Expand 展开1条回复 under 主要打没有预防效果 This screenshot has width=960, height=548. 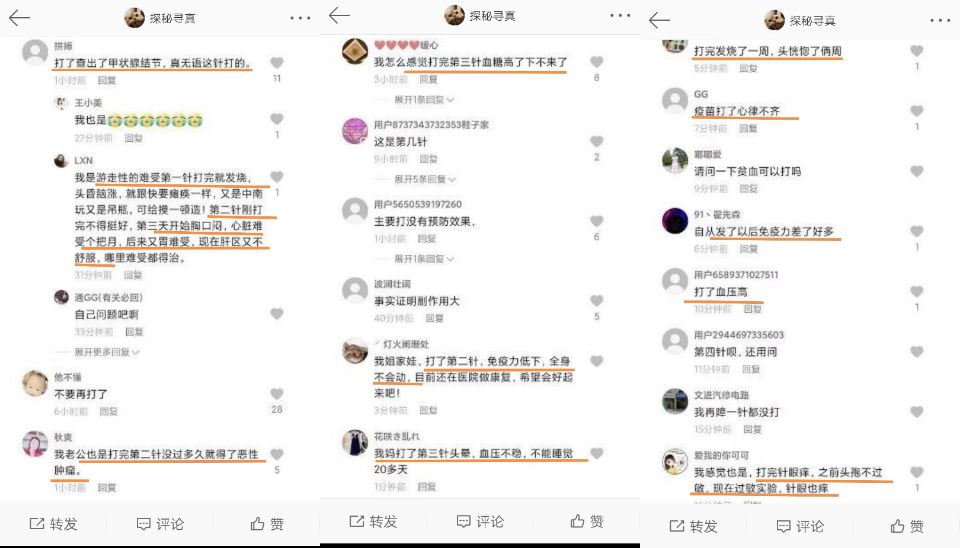424,259
